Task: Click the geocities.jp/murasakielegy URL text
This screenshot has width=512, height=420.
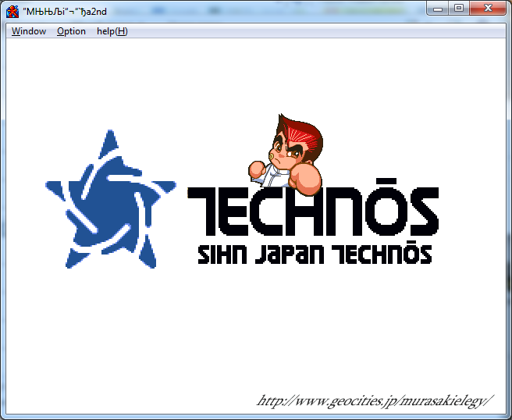Action: click(x=375, y=400)
